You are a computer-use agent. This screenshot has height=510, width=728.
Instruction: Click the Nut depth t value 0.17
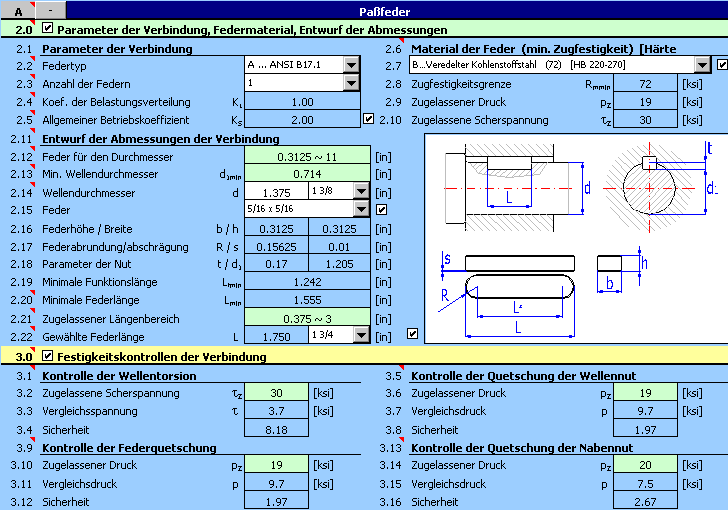pyautogui.click(x=276, y=264)
